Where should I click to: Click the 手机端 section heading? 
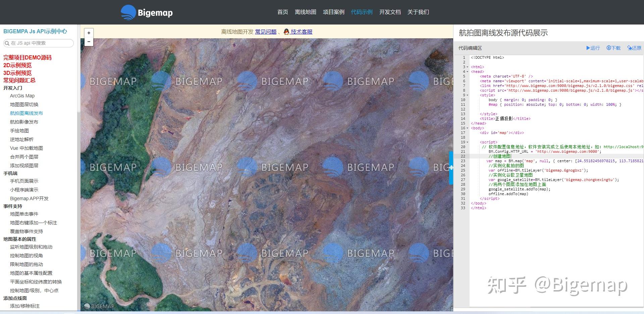click(10, 173)
